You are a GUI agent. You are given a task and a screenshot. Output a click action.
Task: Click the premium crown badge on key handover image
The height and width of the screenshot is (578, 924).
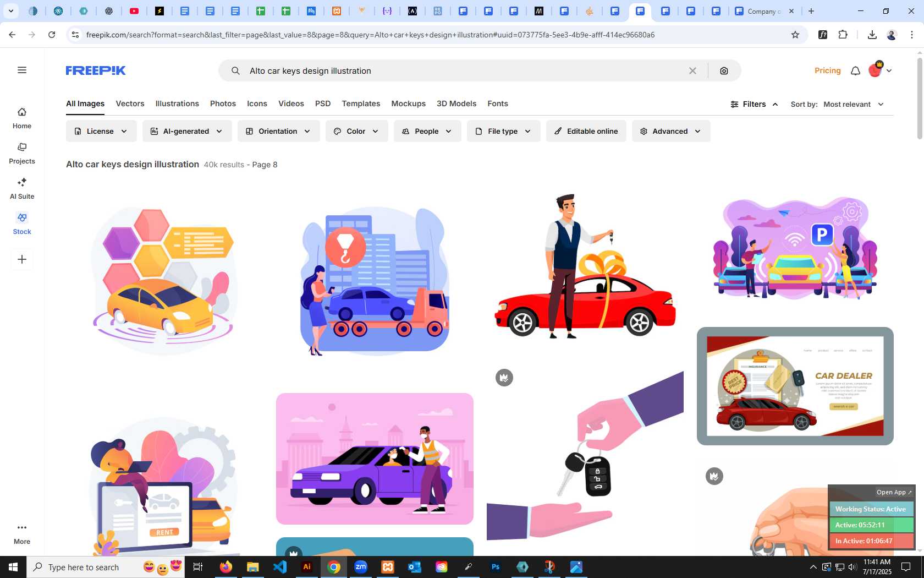504,378
